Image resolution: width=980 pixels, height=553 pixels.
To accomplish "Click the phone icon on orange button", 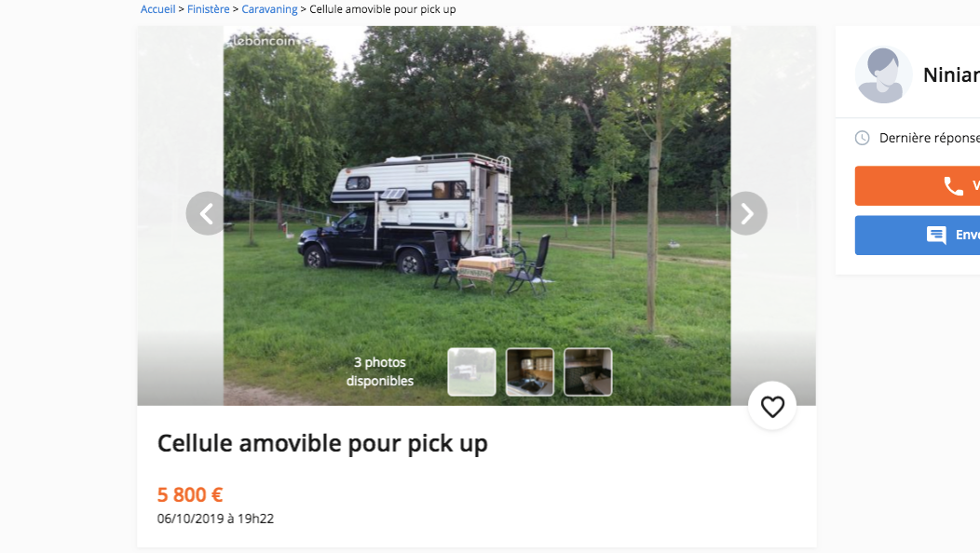I will pos(953,185).
